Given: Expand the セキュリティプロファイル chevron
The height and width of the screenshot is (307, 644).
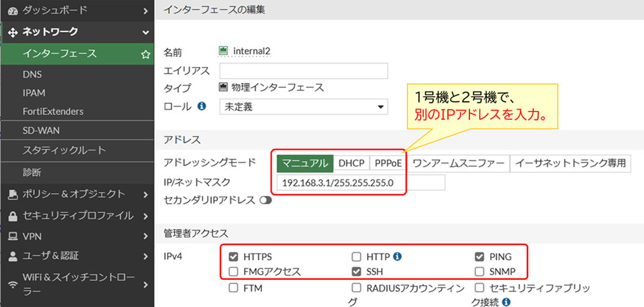Looking at the screenshot, I should click(146, 215).
